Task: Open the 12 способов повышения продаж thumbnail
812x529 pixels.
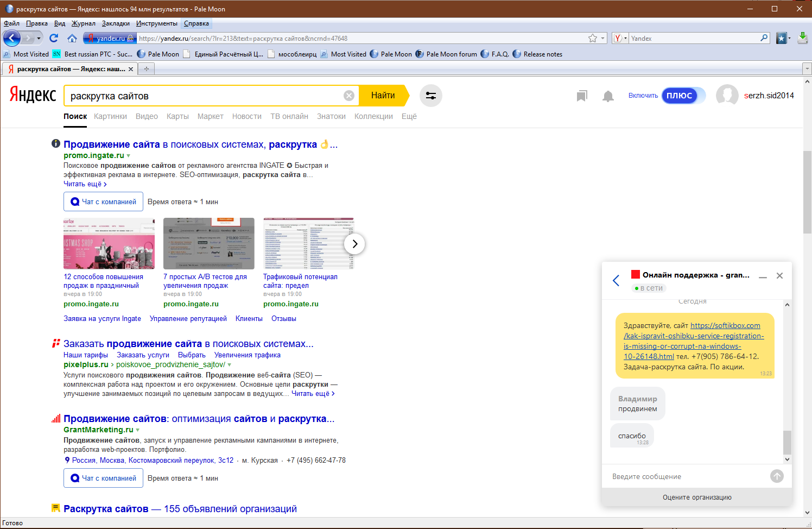Action: [109, 244]
